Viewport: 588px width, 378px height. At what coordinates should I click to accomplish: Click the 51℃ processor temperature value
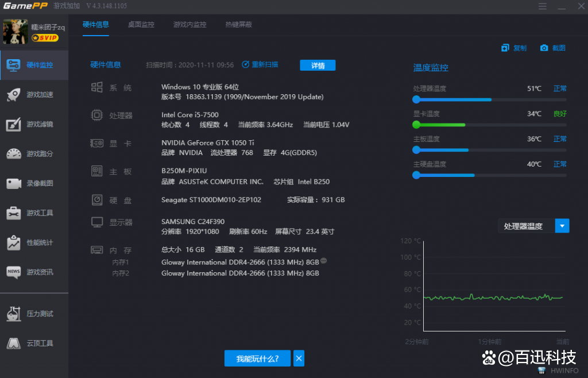(x=534, y=88)
